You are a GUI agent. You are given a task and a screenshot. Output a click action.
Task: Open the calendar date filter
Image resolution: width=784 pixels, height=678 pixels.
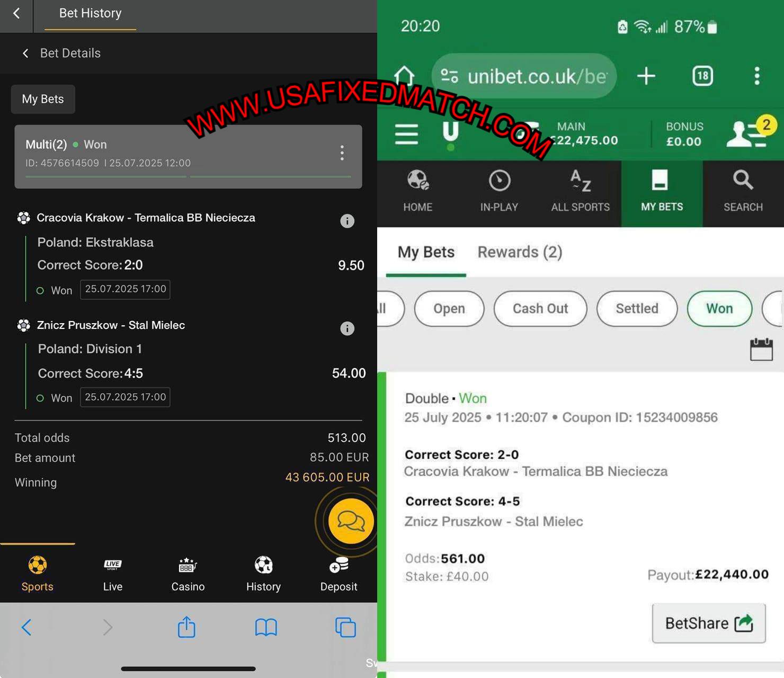[x=761, y=350]
